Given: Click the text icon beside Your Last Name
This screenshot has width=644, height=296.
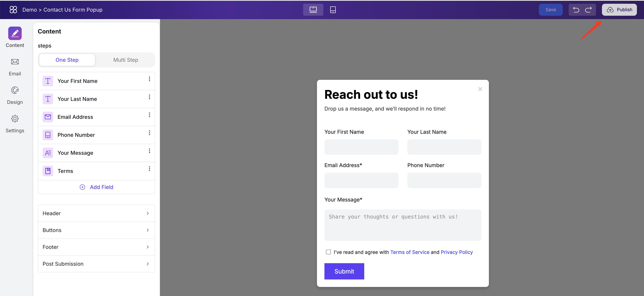Looking at the screenshot, I should click(x=48, y=99).
